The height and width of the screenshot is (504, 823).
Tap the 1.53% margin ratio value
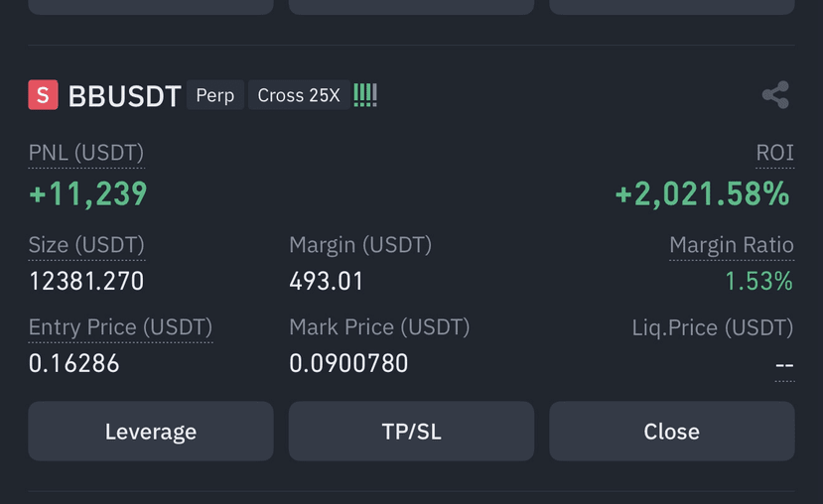pos(758,281)
